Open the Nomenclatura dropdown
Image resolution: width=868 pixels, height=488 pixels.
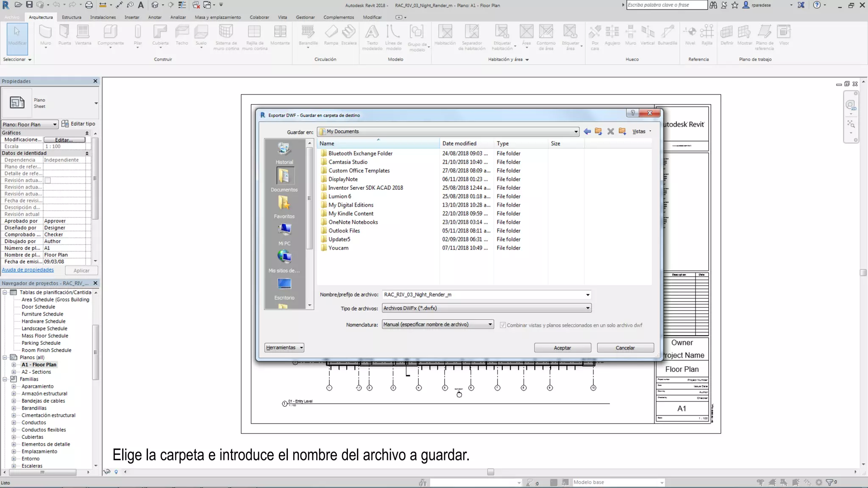437,324
